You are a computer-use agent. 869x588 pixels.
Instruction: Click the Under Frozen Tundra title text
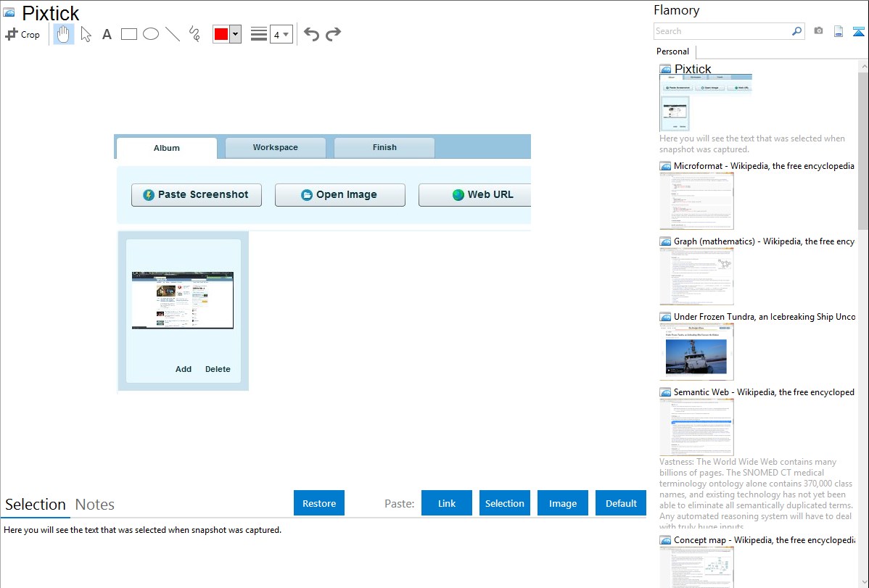[765, 316]
